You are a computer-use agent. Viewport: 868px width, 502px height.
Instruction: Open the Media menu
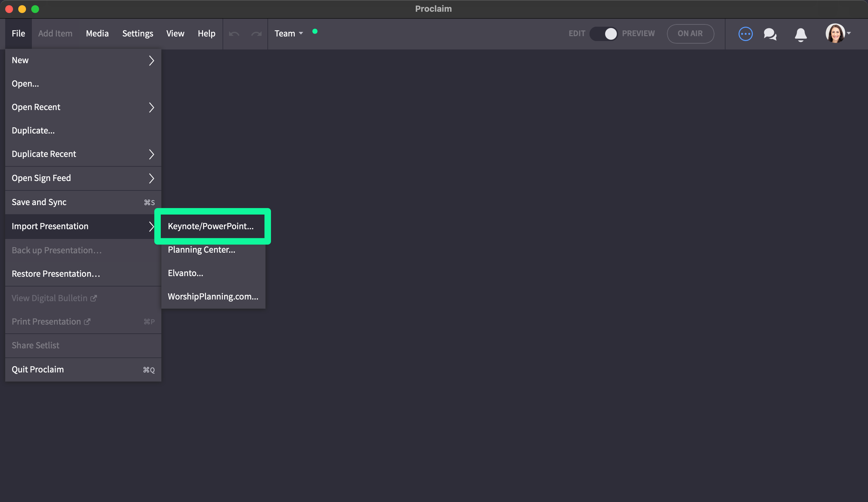[97, 34]
